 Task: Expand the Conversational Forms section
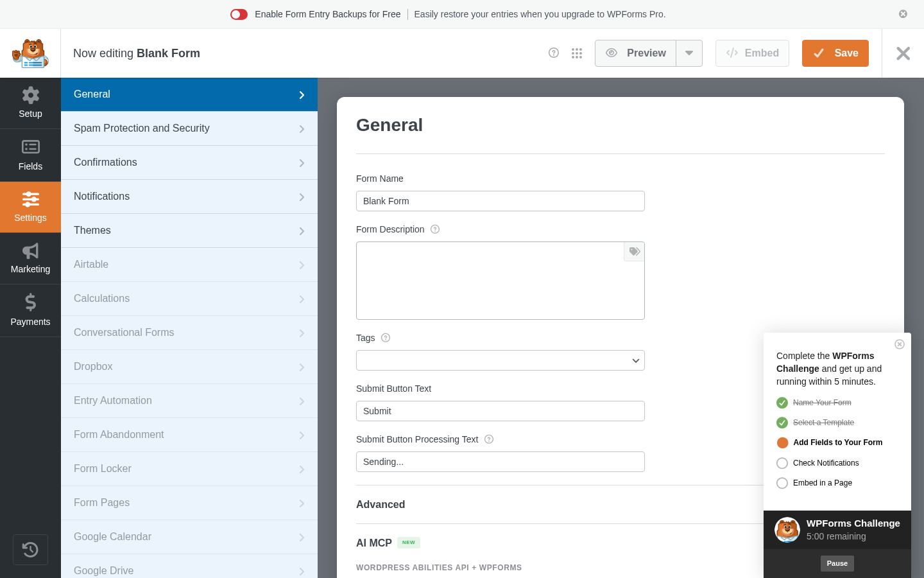point(189,333)
